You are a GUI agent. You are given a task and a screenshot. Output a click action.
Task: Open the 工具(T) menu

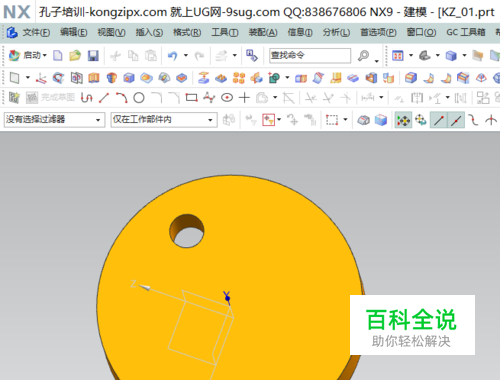[x=225, y=33]
